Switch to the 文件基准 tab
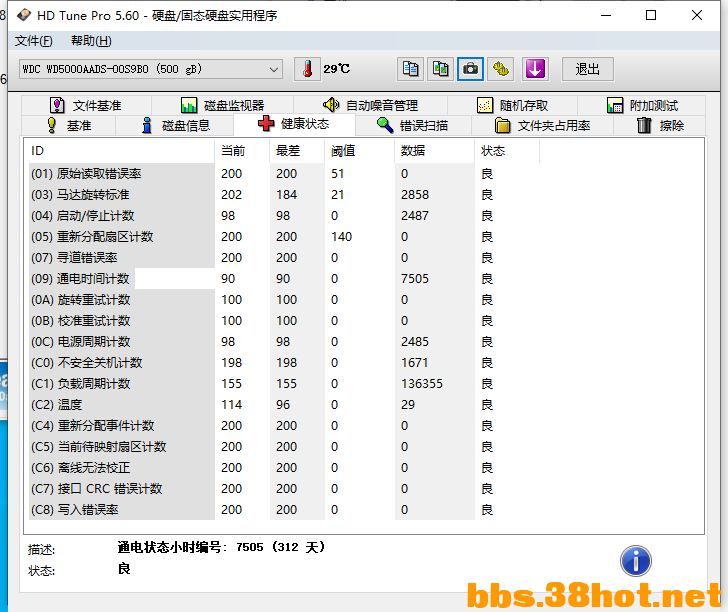The width and height of the screenshot is (728, 612). click(x=86, y=105)
